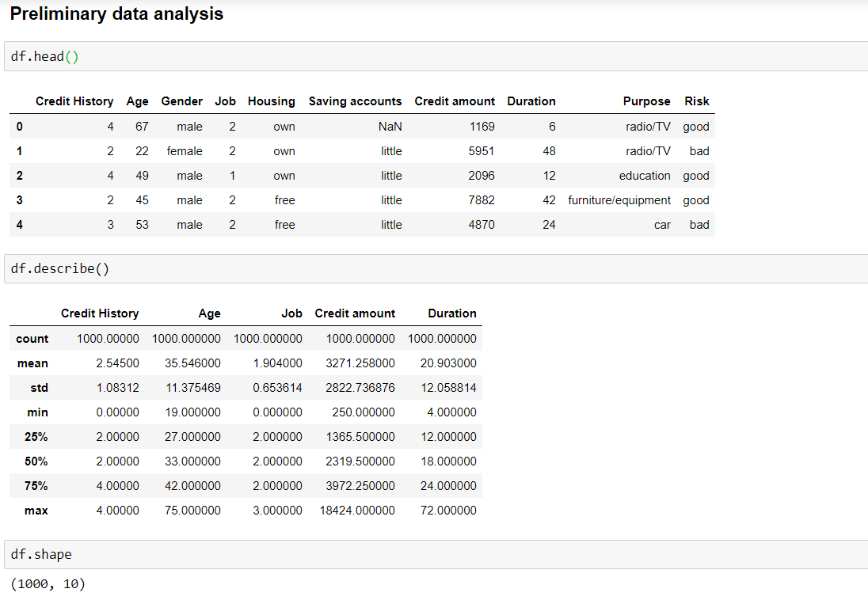868x600 pixels.
Task: Click row index 0 in head table
Action: (x=19, y=127)
